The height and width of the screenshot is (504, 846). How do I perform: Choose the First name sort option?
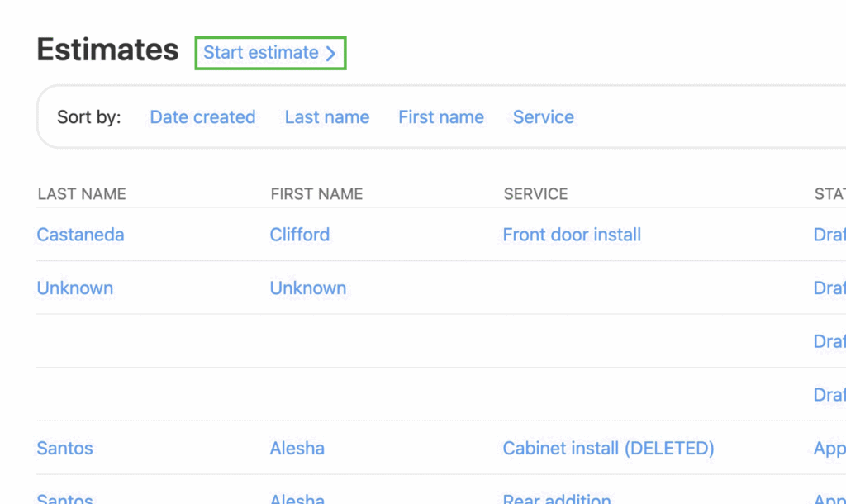point(440,117)
